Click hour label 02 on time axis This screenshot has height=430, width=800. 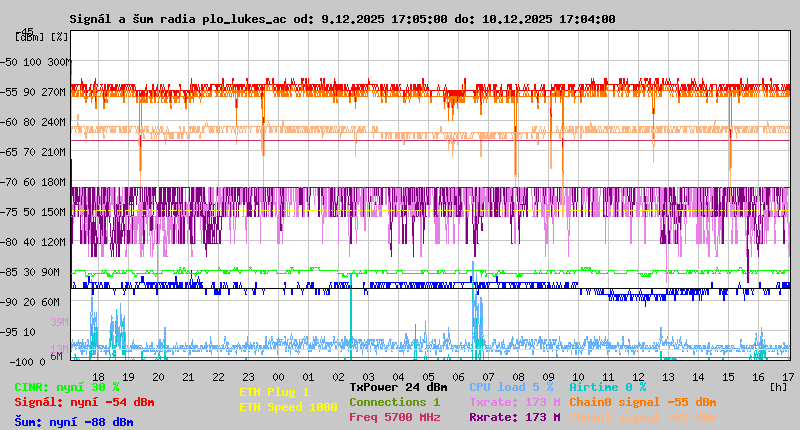coord(338,377)
